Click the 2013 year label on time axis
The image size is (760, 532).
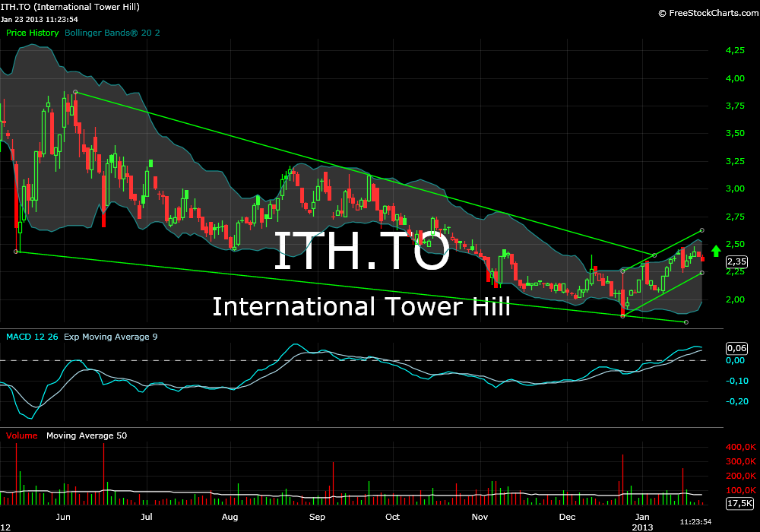[x=643, y=526]
